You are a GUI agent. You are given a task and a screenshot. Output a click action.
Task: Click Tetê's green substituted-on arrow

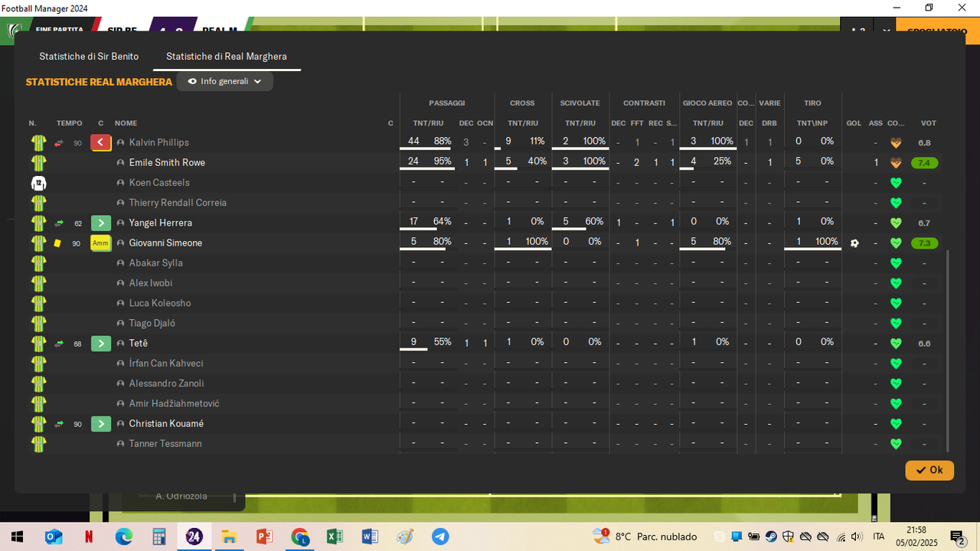point(101,344)
